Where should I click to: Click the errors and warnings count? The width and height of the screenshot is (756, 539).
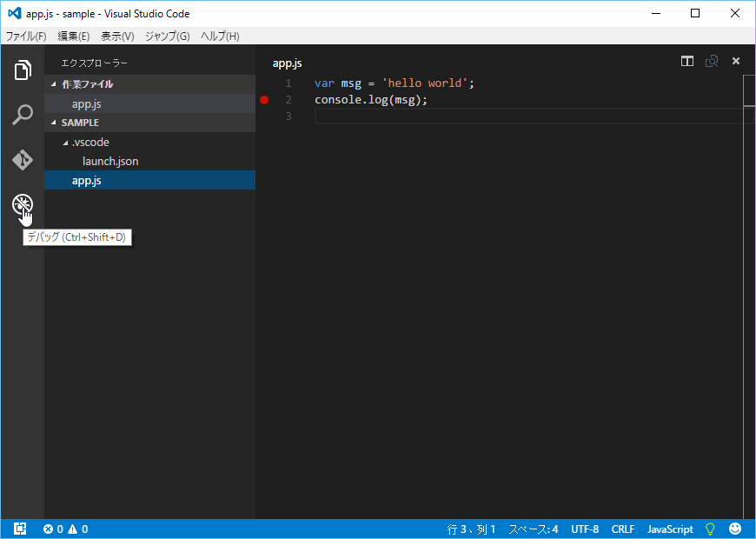(66, 529)
